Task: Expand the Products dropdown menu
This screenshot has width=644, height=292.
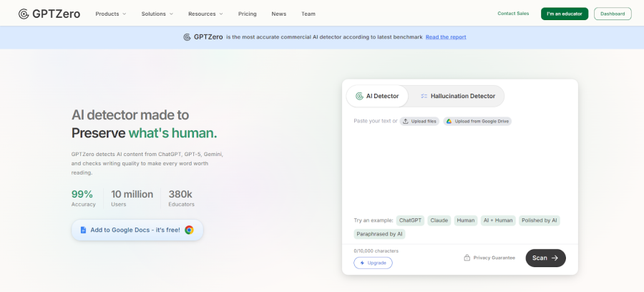Action: (110, 14)
